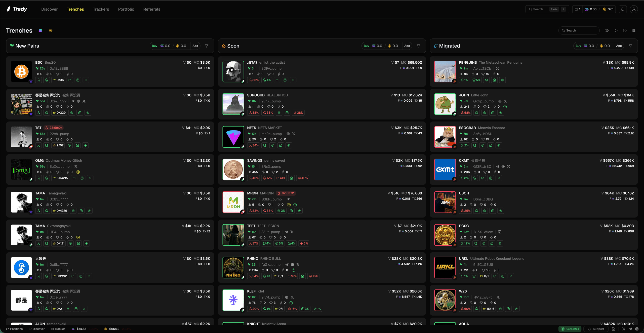Open the SAVINGS penny token thumbnail

click(x=233, y=170)
